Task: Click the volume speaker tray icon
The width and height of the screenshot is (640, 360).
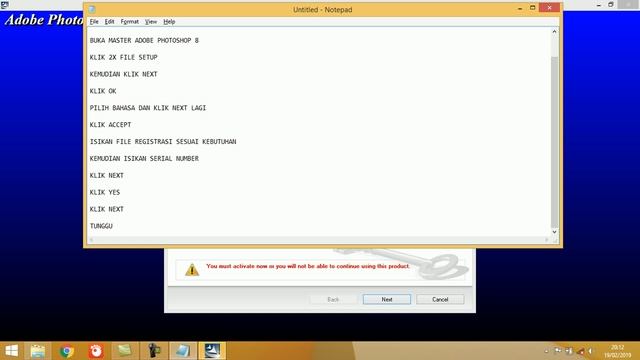Action: click(590, 351)
